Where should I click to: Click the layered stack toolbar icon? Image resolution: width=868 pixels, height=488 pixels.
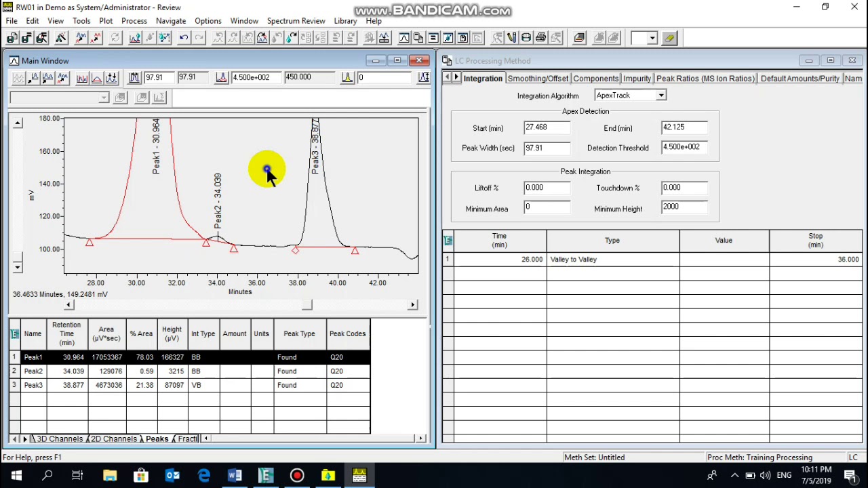[579, 38]
